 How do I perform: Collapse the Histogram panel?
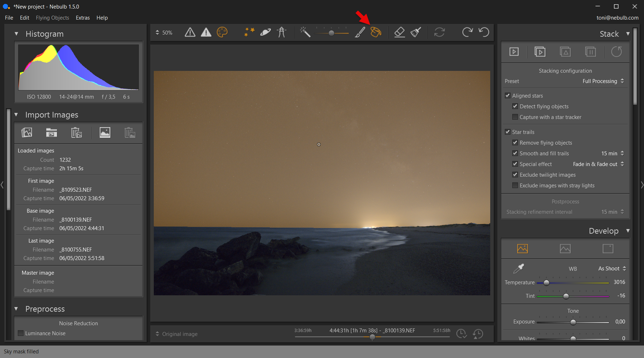[16, 34]
